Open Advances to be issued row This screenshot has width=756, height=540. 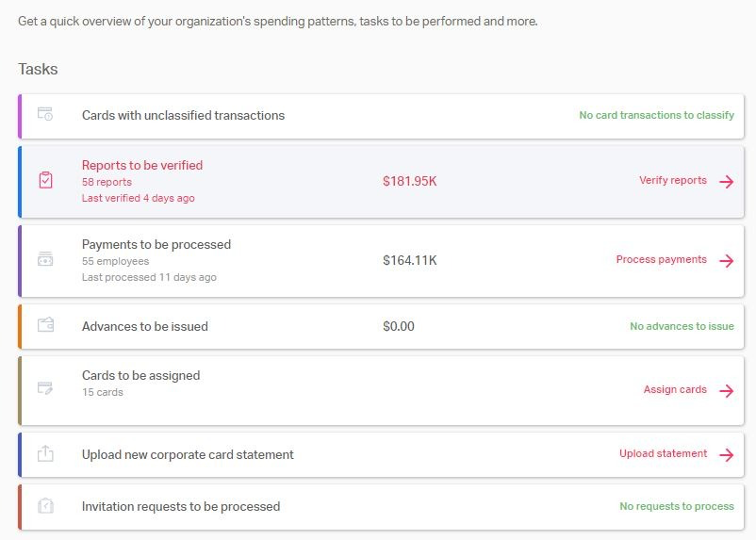coord(145,326)
